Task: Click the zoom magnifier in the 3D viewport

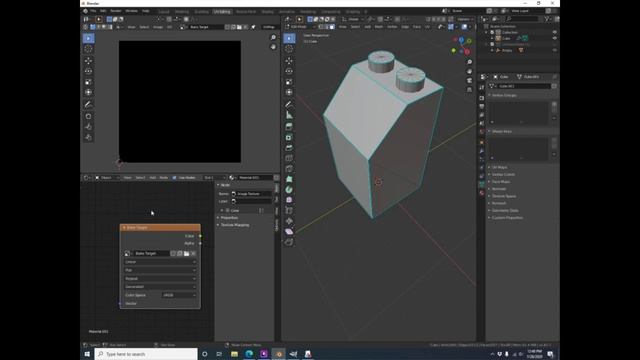Action: pos(469,62)
